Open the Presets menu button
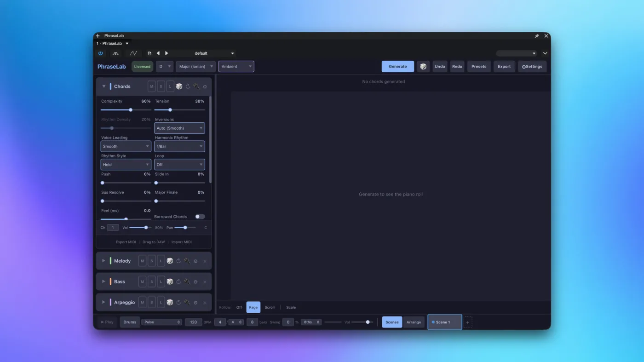Screen dimensions: 644x362 point(479,67)
